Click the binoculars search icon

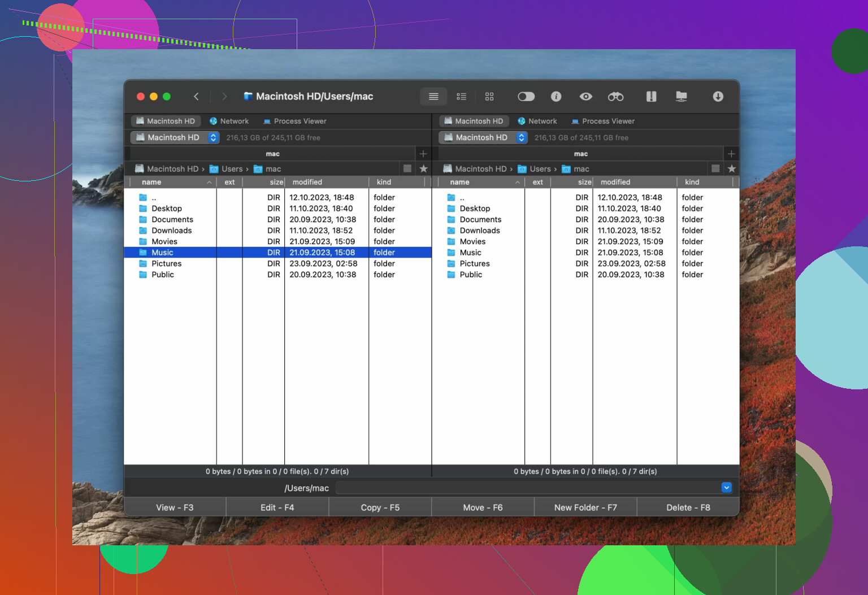click(615, 97)
